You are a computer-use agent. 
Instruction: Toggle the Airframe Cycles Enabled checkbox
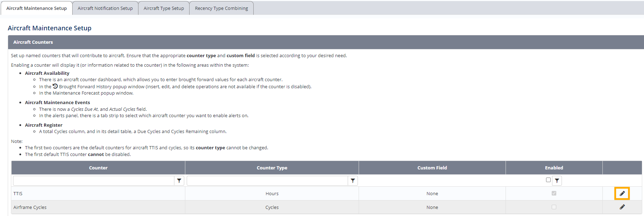pos(554,207)
